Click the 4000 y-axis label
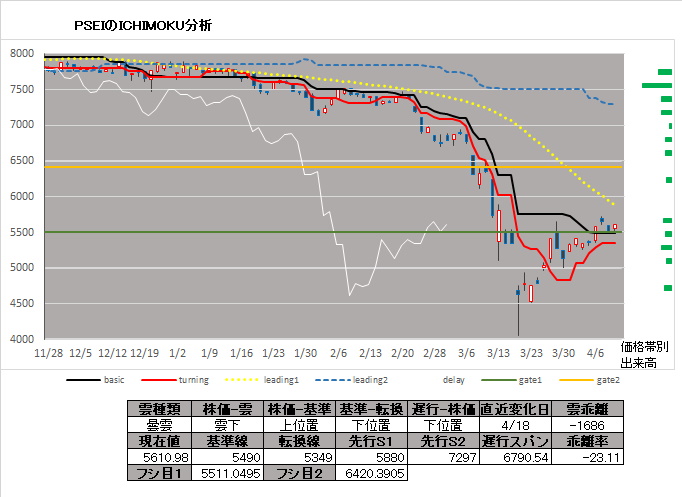The width and height of the screenshot is (682, 497). click(x=22, y=339)
